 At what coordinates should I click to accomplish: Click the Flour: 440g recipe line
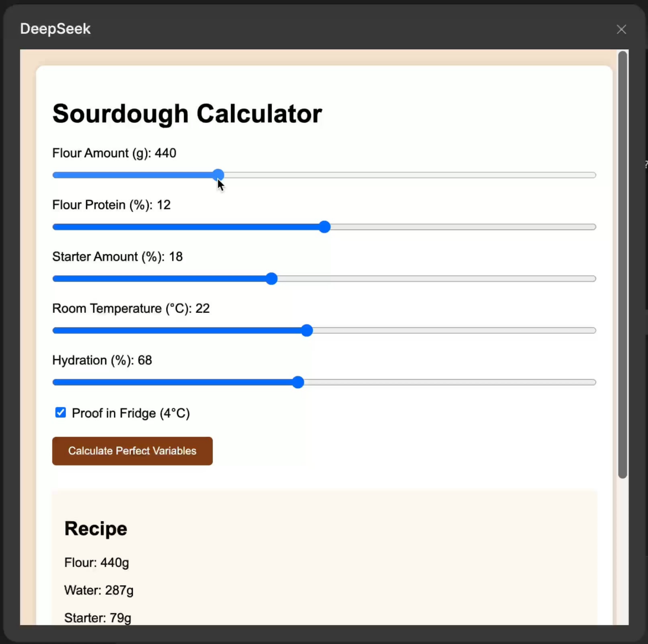click(x=96, y=562)
